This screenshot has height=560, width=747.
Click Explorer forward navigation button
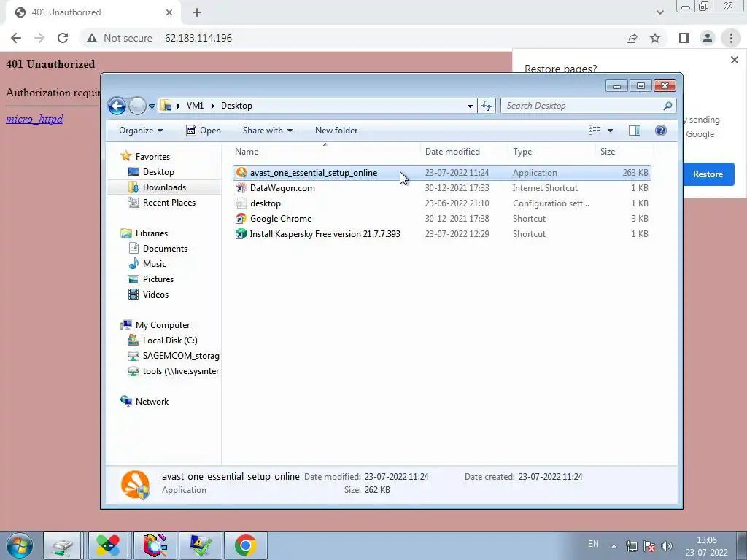[x=137, y=106]
